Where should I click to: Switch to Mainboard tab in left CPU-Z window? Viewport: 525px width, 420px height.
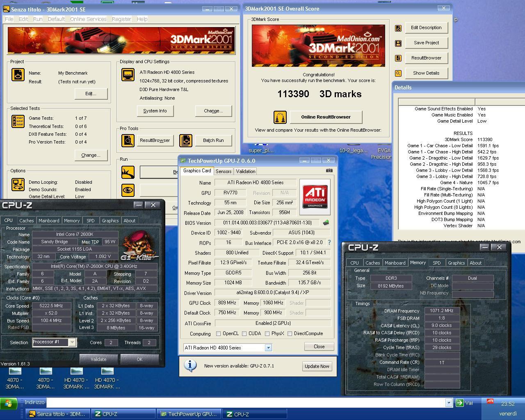pos(49,221)
